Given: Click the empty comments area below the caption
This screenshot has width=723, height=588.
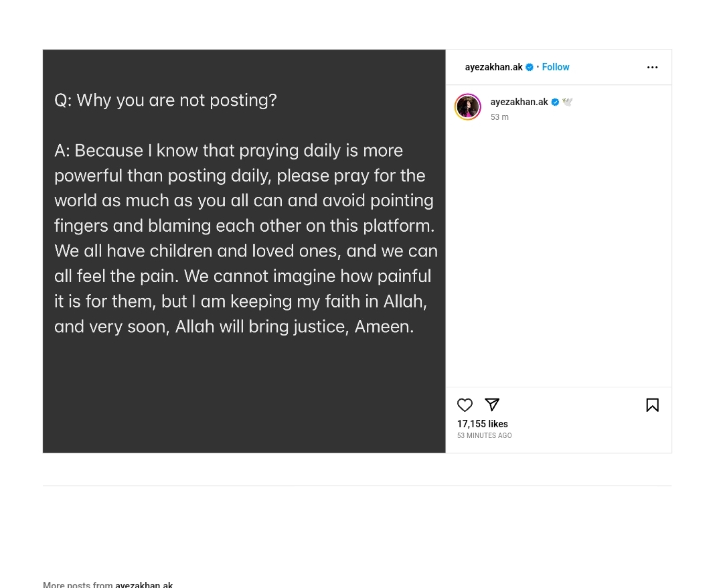Looking at the screenshot, I should (558, 254).
